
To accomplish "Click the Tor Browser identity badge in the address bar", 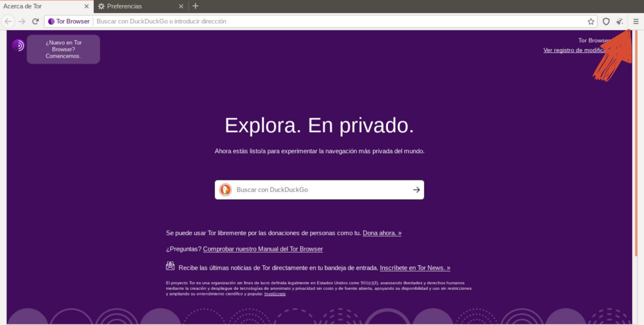I will click(x=69, y=21).
